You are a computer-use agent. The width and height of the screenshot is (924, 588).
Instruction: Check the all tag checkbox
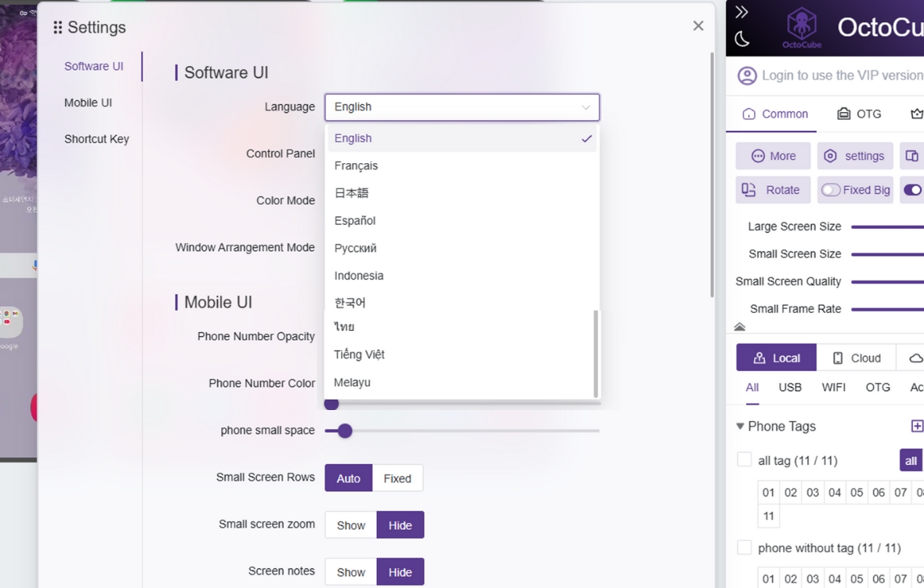(x=745, y=460)
